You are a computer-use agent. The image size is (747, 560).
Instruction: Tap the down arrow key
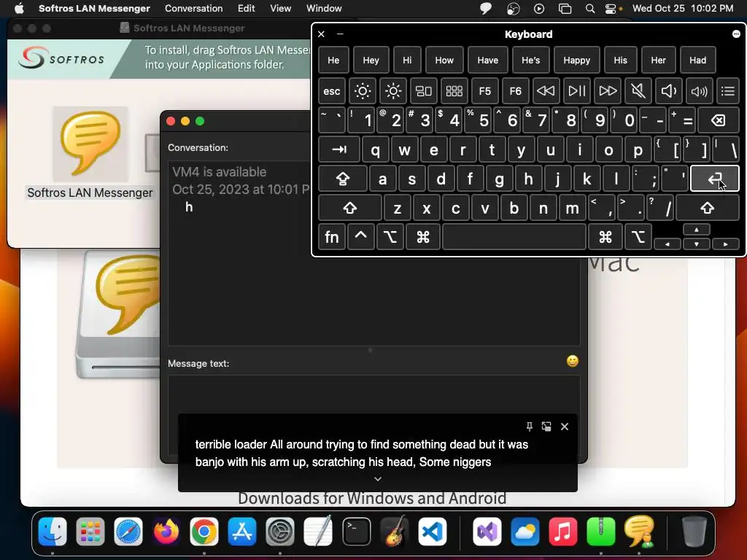click(697, 244)
